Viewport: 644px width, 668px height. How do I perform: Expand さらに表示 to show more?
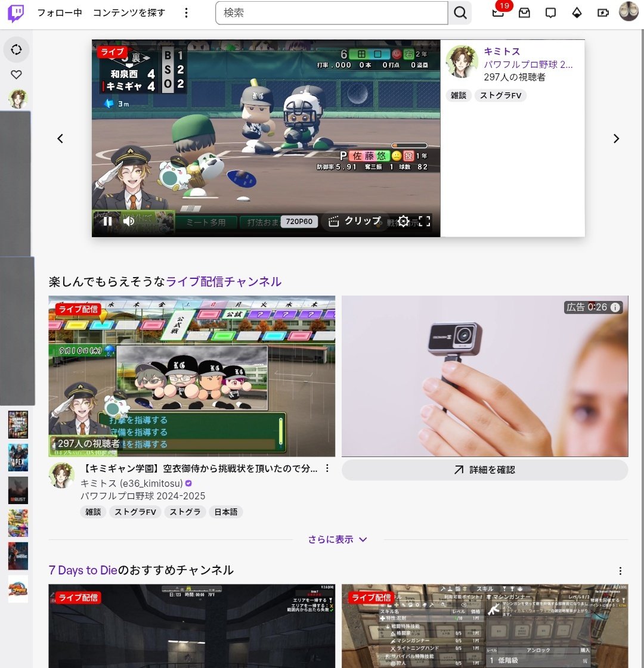coord(337,539)
